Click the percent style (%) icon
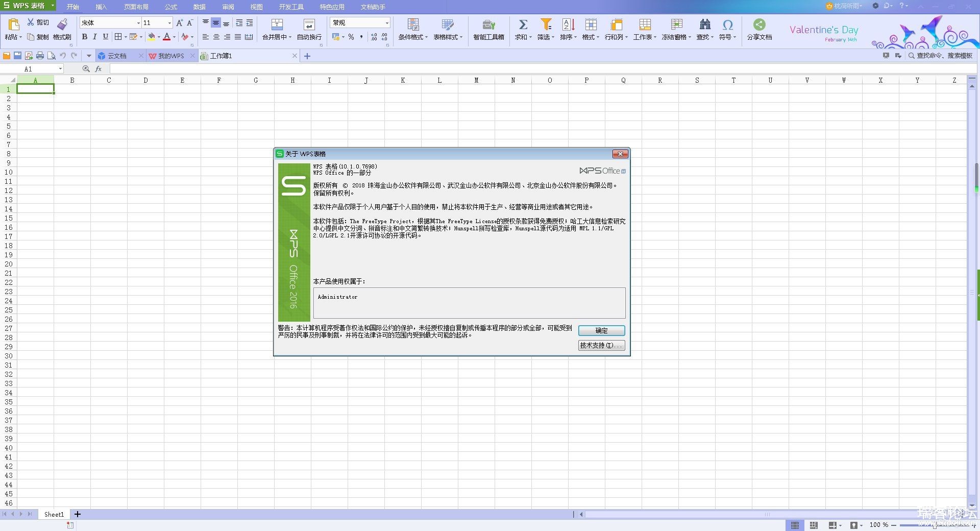 click(x=351, y=37)
